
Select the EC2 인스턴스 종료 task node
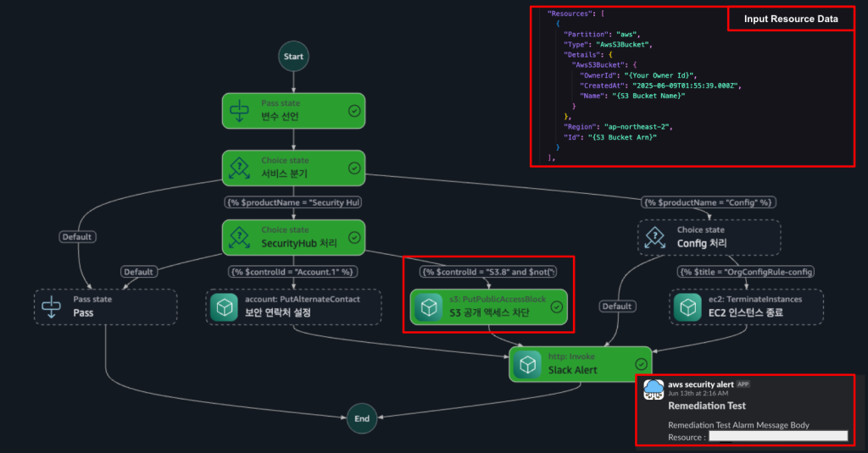[x=746, y=307]
